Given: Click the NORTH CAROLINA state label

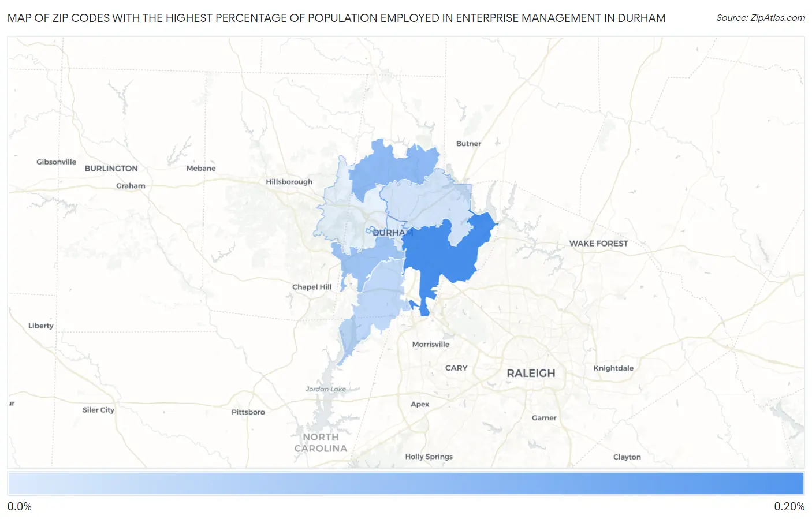Looking at the screenshot, I should [x=321, y=443].
